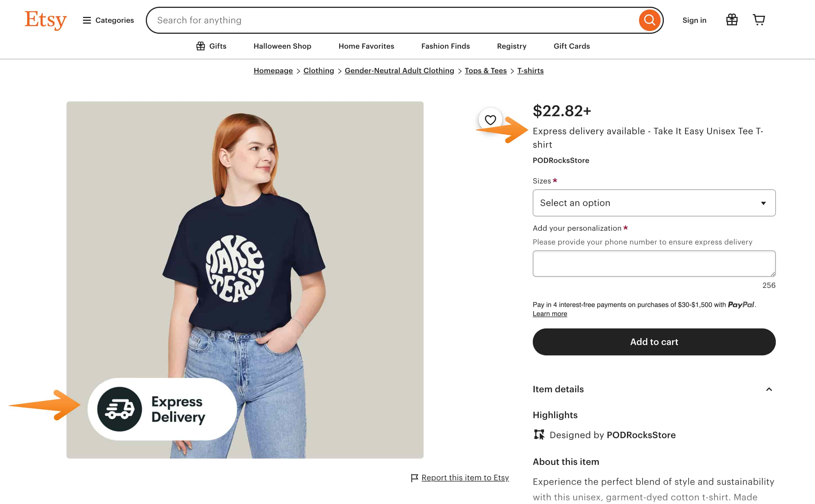Viewport: 815px width, 504px height.
Task: Click the Etsy logo to go home
Action: click(x=45, y=21)
